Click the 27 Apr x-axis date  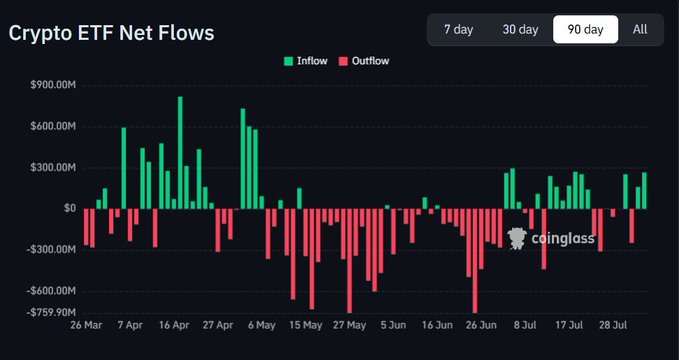[218, 325]
